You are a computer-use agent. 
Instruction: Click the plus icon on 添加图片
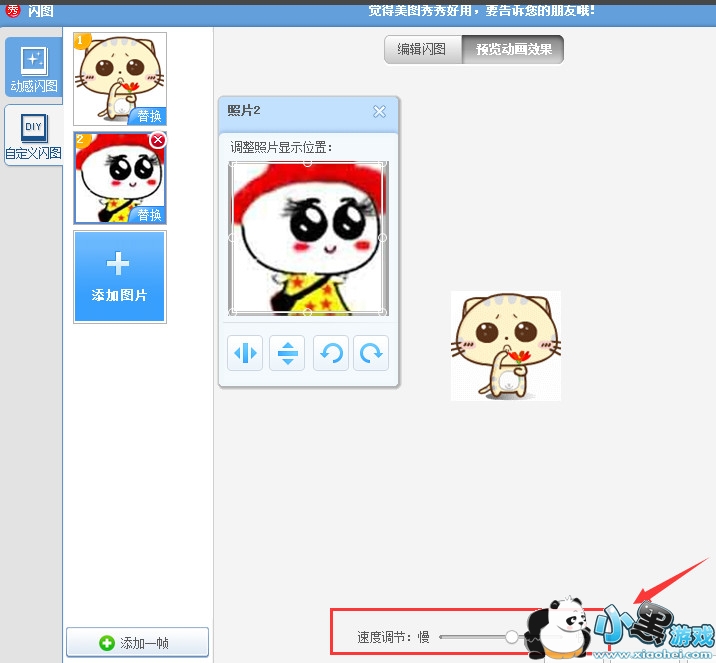point(118,263)
